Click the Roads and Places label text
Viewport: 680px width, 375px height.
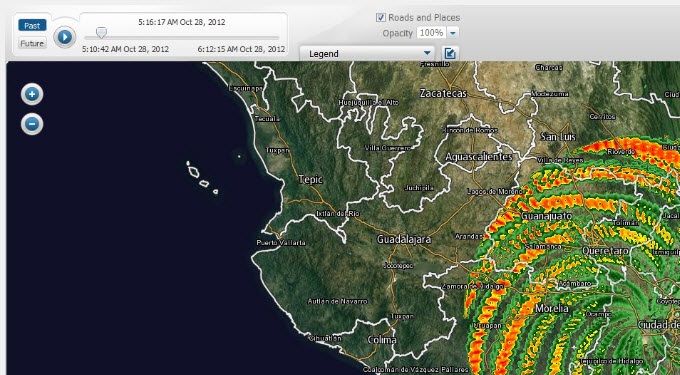click(424, 18)
